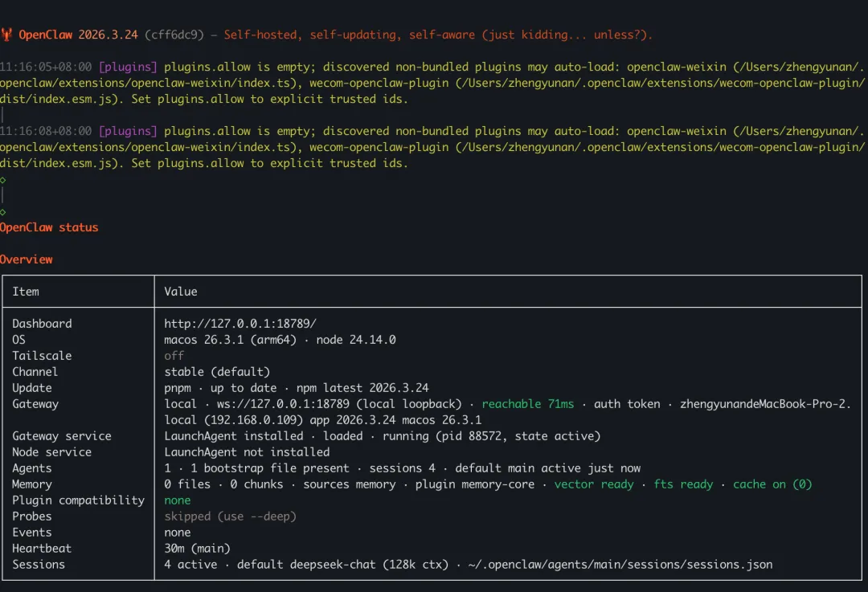Click the Memory row label
Image resolution: width=868 pixels, height=592 pixels.
[x=32, y=484]
